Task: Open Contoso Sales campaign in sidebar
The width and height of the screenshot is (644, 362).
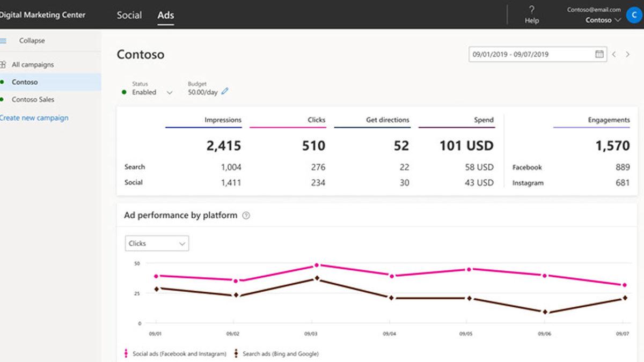Action: (x=33, y=100)
